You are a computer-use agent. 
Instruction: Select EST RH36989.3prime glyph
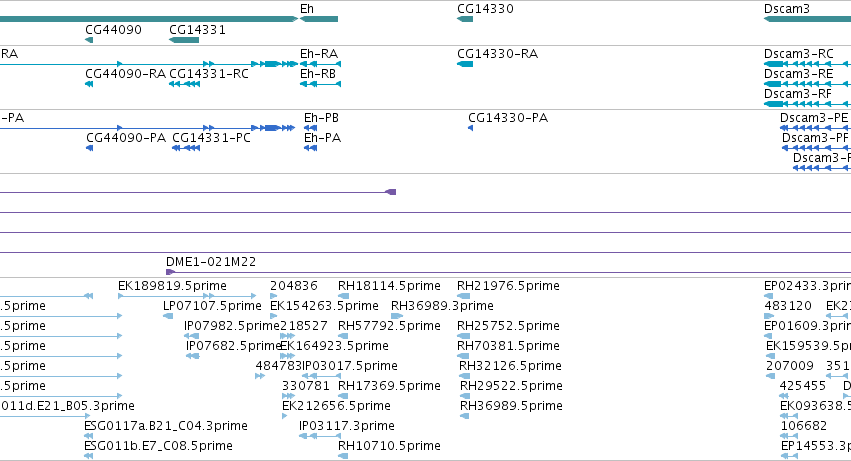click(397, 316)
